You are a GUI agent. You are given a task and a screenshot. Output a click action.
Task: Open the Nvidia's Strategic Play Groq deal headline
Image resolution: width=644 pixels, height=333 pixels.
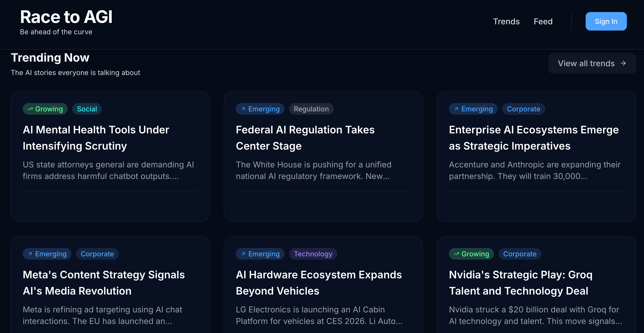tap(521, 283)
